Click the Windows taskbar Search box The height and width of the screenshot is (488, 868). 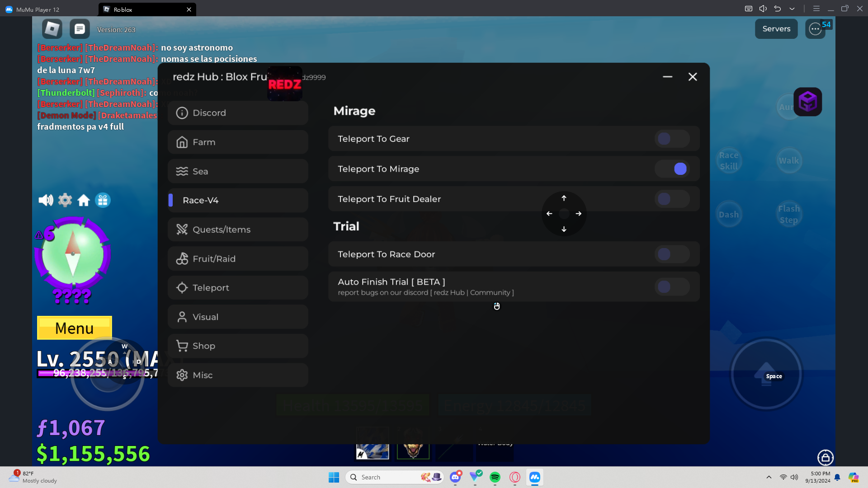[395, 477]
